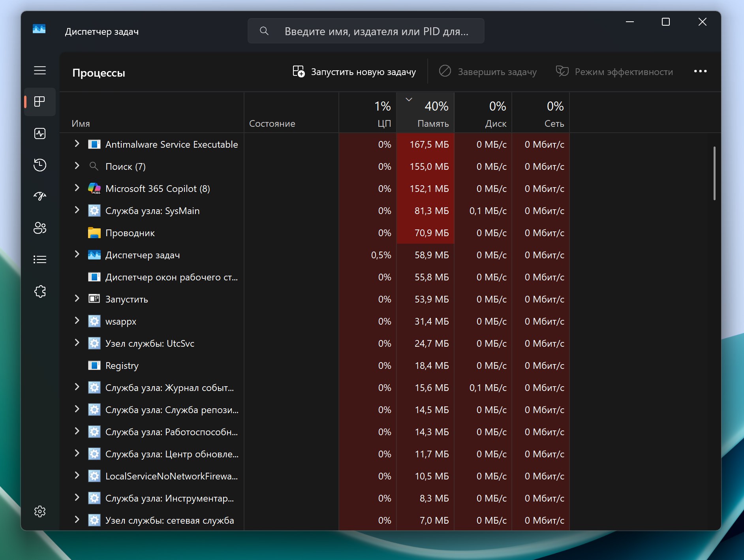
Task: Expand the wsappx process entry
Action: tap(77, 321)
